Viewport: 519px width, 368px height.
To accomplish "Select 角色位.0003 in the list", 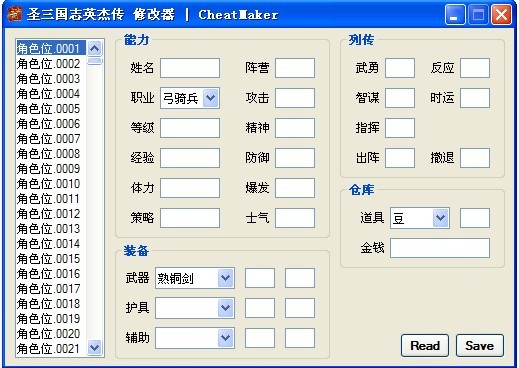I will [51, 78].
